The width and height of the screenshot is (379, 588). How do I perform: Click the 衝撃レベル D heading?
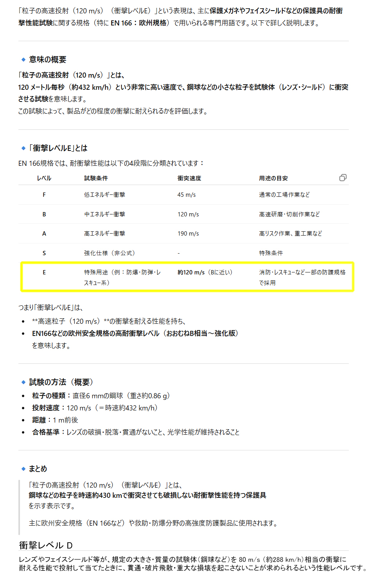pos(46,545)
